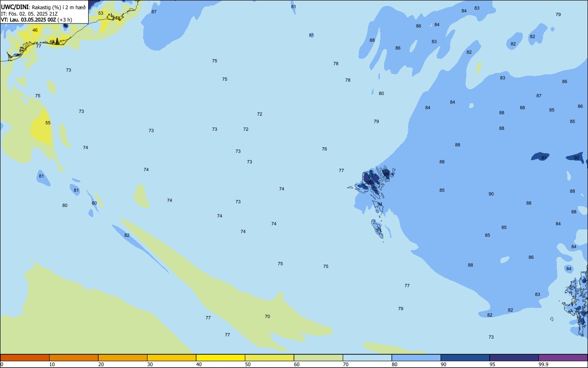This screenshot has width=588, height=368.
Task: Pick the purple legend block above 99.9
Action: pyautogui.click(x=563, y=357)
